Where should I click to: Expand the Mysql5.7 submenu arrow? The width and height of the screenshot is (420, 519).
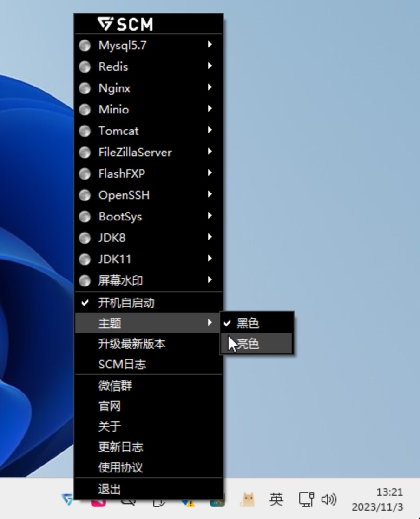(x=210, y=44)
